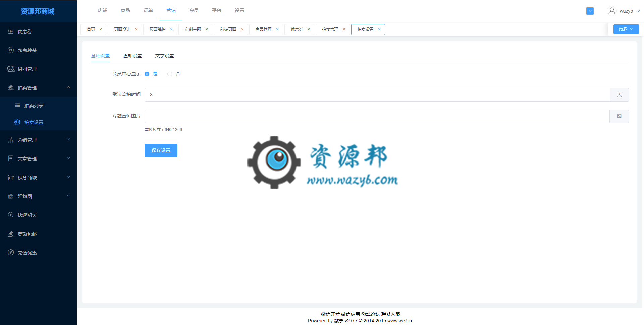The height and width of the screenshot is (325, 644).
Task: Click the 快速购买 lightning icon
Action: pyautogui.click(x=11, y=215)
